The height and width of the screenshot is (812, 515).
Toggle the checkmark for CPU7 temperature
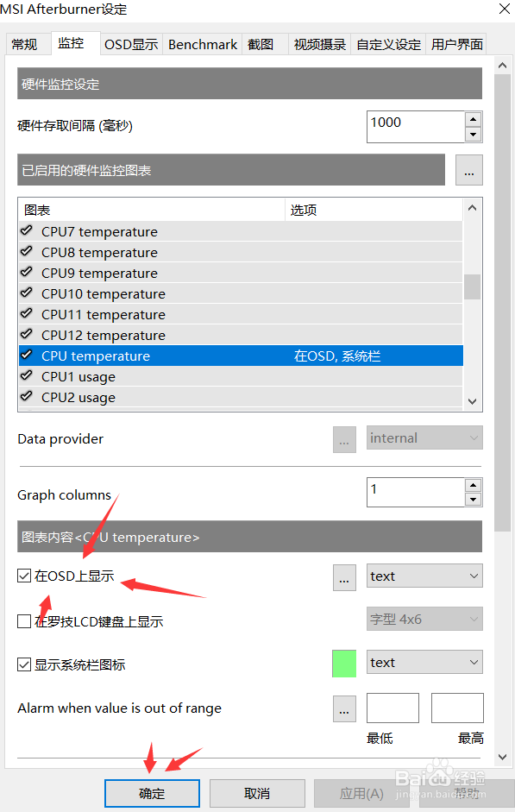tap(27, 231)
